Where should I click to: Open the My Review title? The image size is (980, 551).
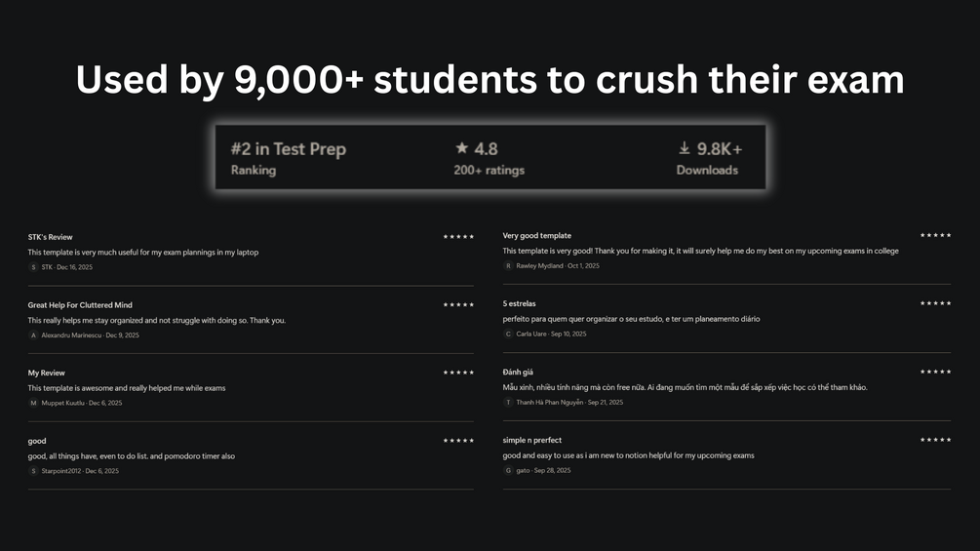[x=47, y=373]
